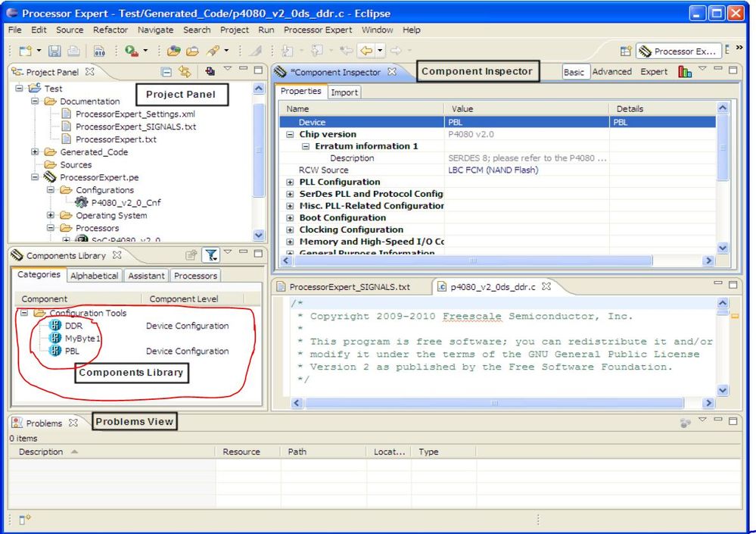Click the binary 010 build icon
The image size is (756, 534).
pyautogui.click(x=99, y=51)
